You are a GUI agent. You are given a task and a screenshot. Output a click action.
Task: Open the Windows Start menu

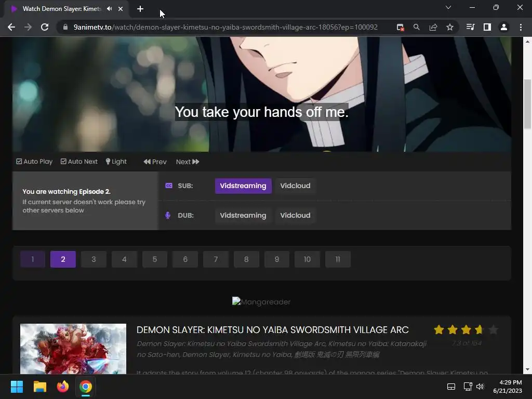17,387
